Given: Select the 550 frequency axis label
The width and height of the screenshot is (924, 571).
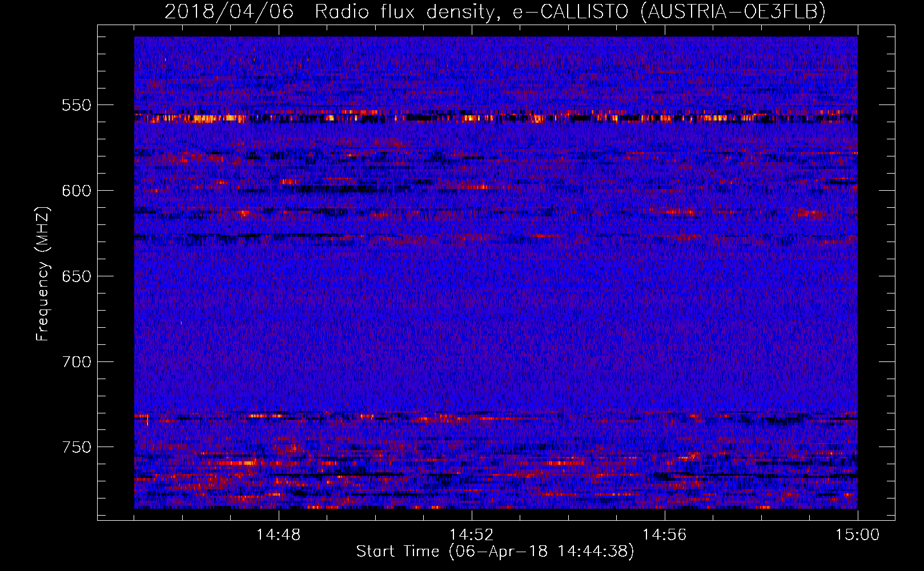Looking at the screenshot, I should click(x=77, y=105).
